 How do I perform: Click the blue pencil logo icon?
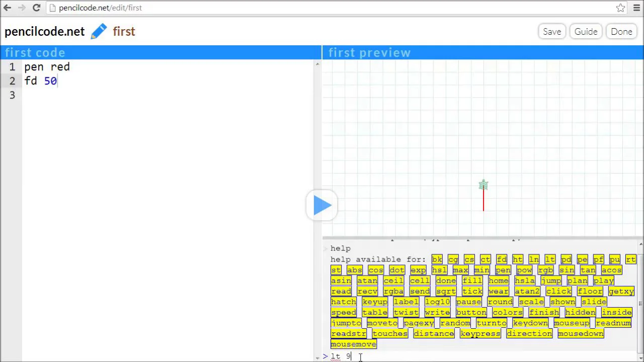[99, 31]
